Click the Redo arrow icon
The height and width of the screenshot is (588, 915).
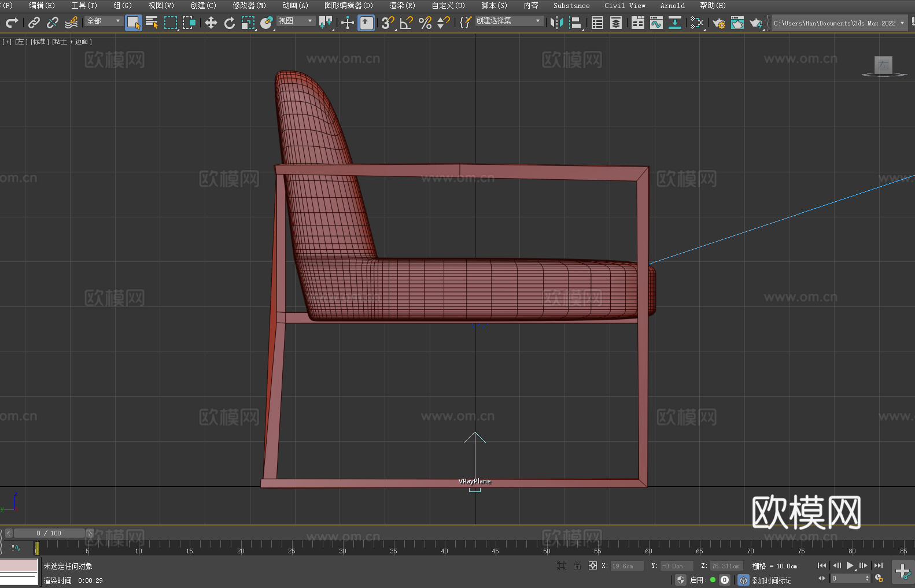[12, 23]
